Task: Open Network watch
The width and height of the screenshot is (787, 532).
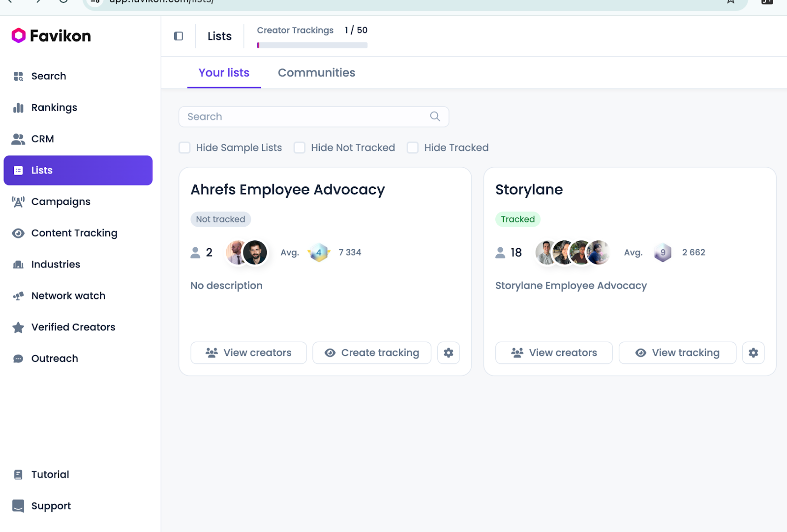Action: pos(78,296)
